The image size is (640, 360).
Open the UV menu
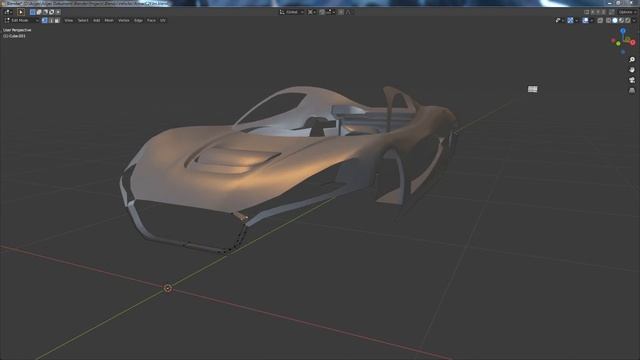pyautogui.click(x=163, y=20)
